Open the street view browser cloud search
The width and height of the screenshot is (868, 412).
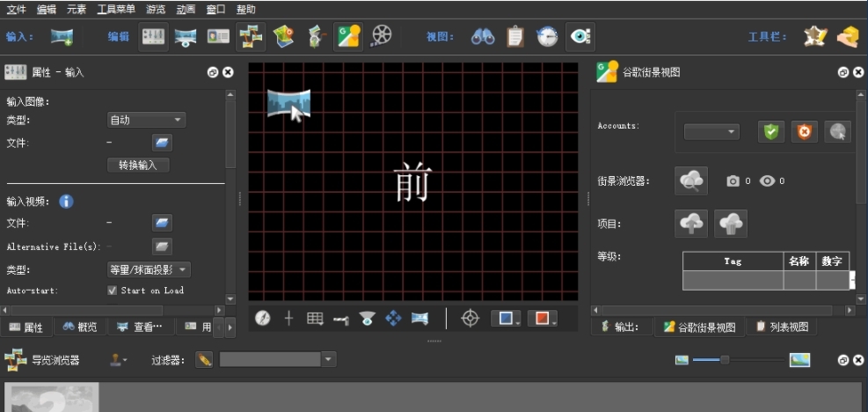click(691, 180)
